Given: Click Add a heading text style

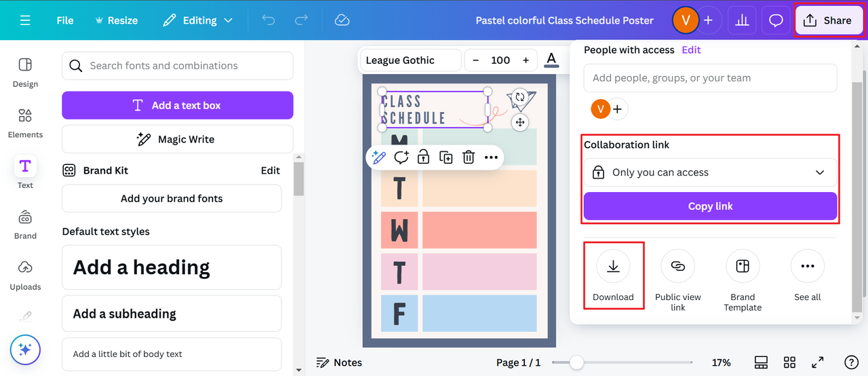Looking at the screenshot, I should pyautogui.click(x=172, y=267).
